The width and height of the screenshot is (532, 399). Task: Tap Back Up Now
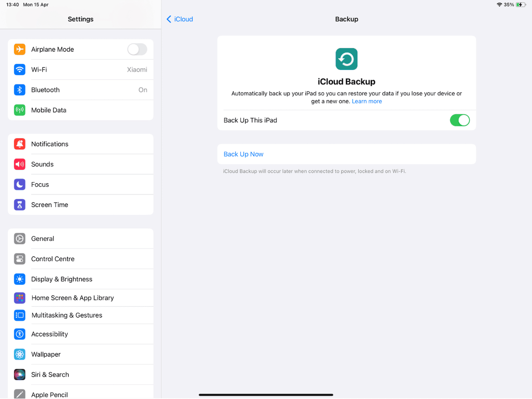[x=243, y=154]
